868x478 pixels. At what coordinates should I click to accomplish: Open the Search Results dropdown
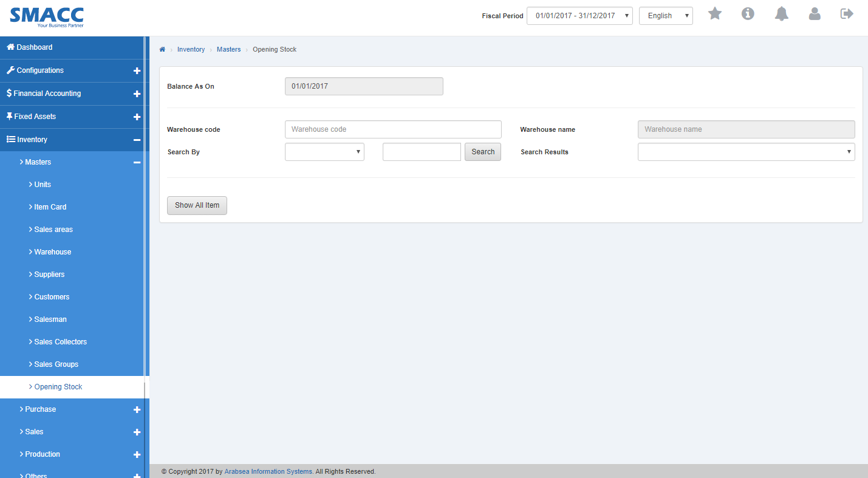click(x=746, y=151)
